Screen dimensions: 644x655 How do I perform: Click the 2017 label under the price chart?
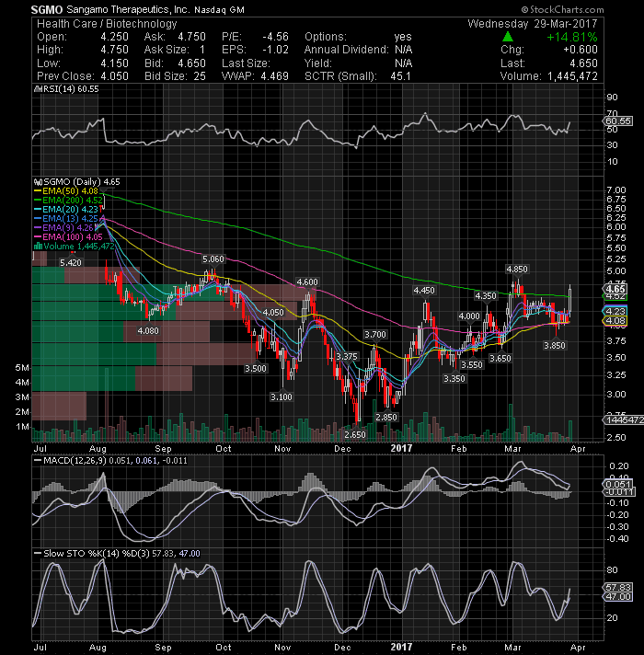pos(401,448)
